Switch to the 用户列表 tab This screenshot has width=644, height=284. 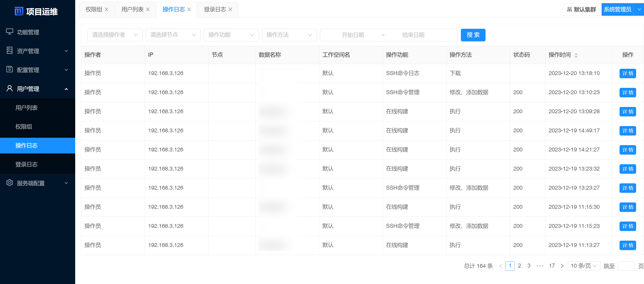point(132,9)
